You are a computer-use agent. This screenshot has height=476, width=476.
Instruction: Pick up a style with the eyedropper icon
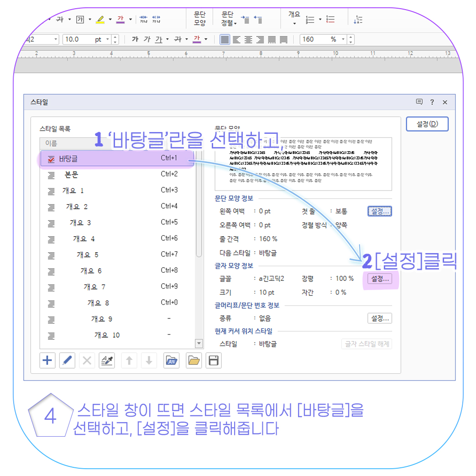coord(106,360)
